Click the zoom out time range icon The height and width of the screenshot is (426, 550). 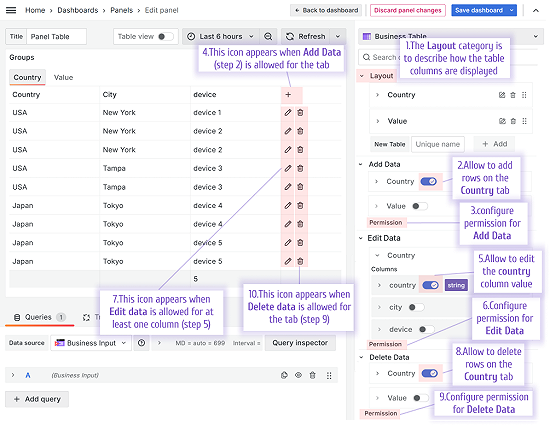click(x=268, y=36)
